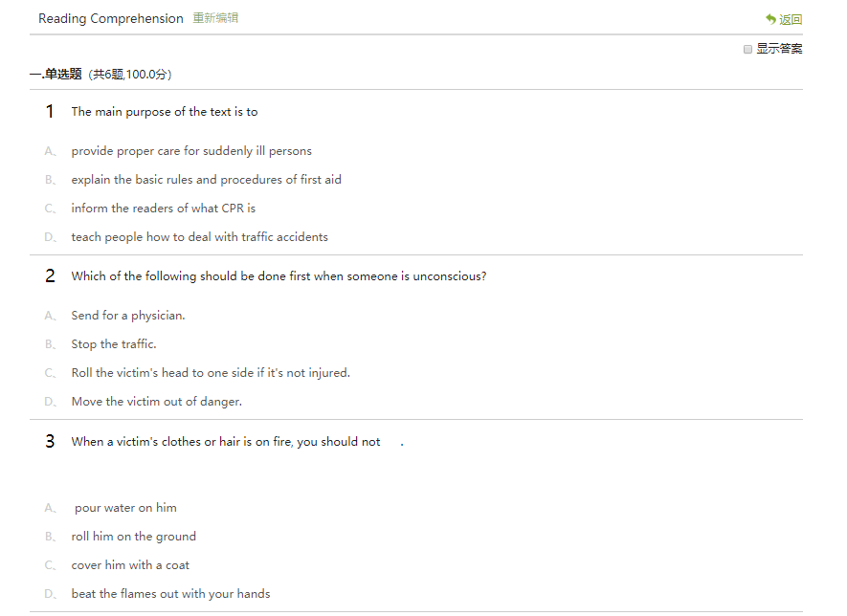Click the green return arrow icon
The width and height of the screenshot is (847, 616).
pos(770,19)
